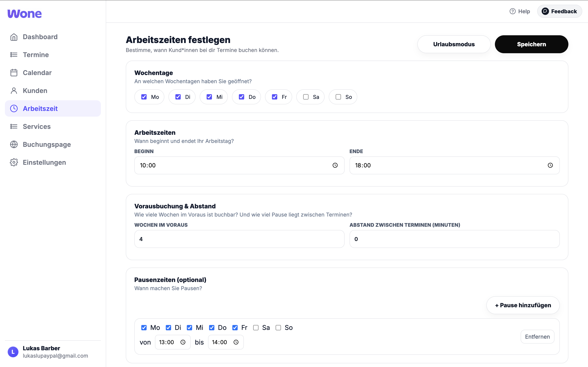
Task: Click the Kunden person icon
Action: coord(14,91)
